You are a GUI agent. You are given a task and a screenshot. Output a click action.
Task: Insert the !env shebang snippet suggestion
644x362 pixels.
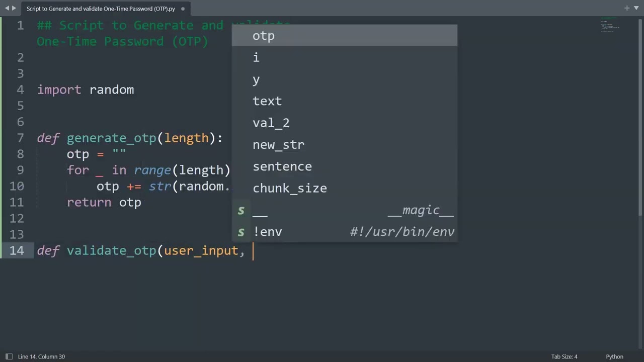tap(344, 232)
